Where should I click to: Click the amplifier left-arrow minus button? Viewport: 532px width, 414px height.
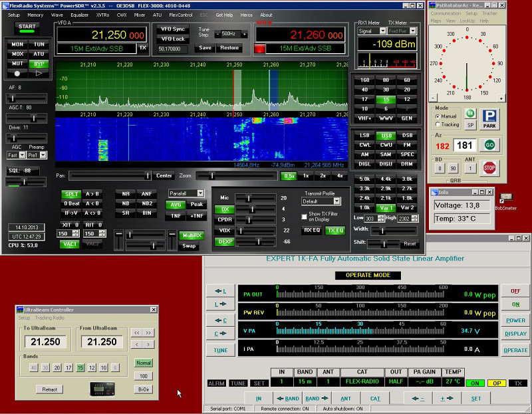tap(418, 399)
